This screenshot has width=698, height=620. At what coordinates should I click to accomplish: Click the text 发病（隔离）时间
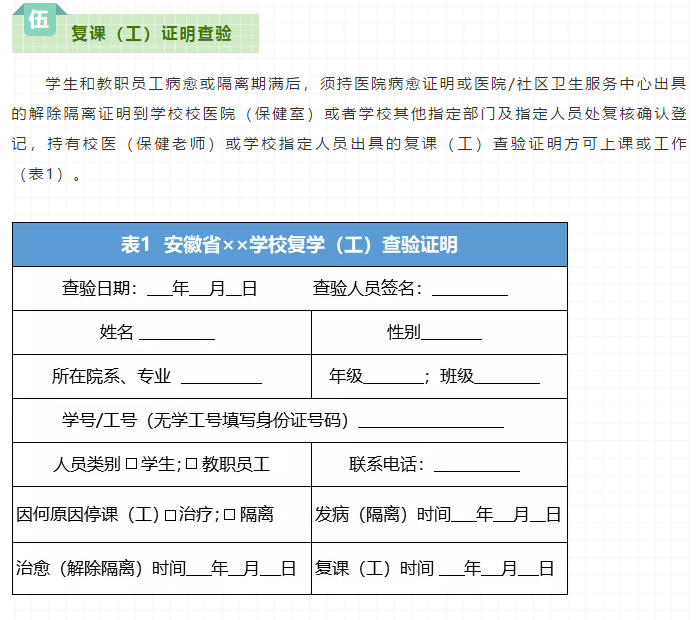(x=383, y=515)
